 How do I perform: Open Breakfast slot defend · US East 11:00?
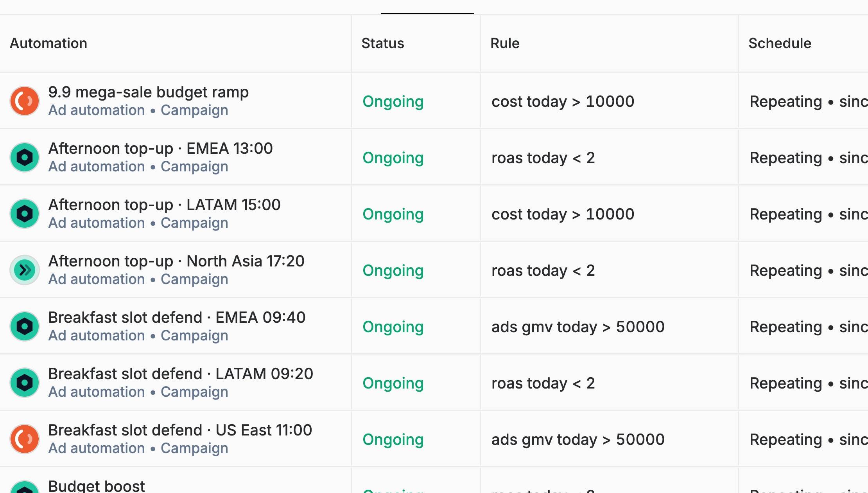coord(180,430)
